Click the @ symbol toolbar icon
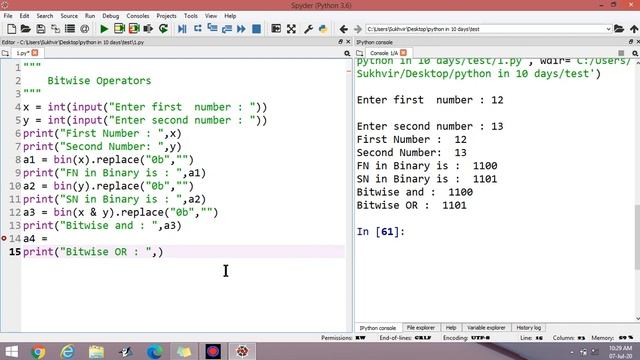Screen dimensions: 640x360 tap(84, 29)
